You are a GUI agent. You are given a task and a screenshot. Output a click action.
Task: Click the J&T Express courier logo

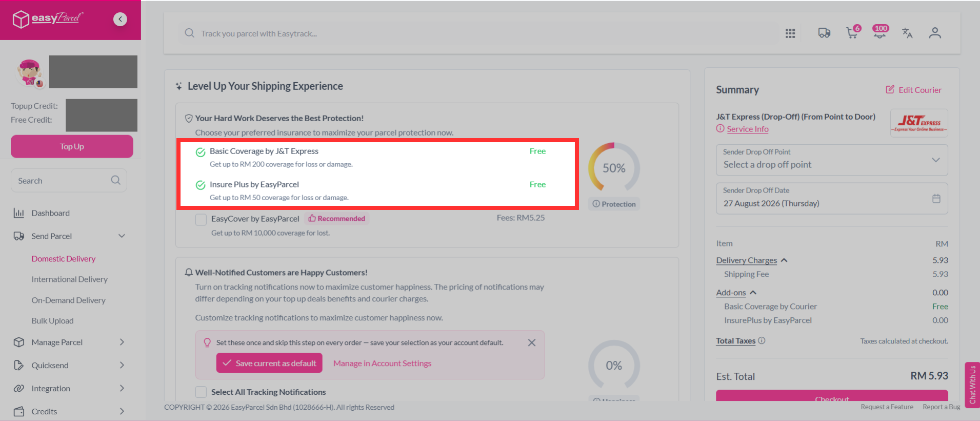pos(919,123)
